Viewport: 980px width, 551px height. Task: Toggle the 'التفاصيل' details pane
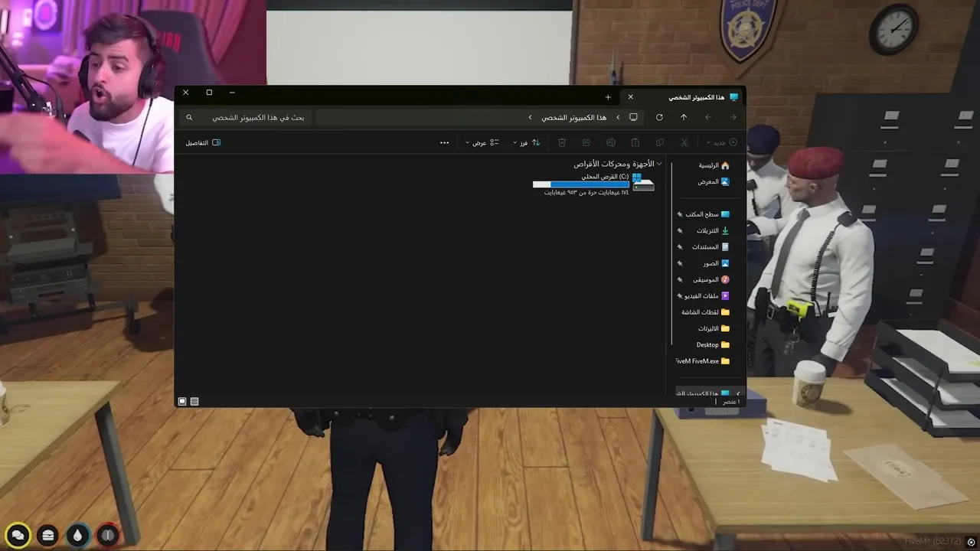203,142
